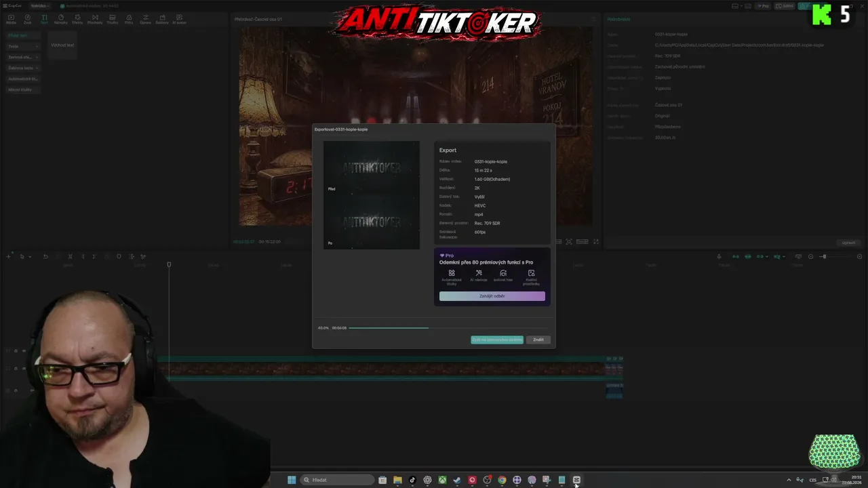868x488 pixels.
Task: Open TikTok from the taskbar
Action: pyautogui.click(x=412, y=480)
